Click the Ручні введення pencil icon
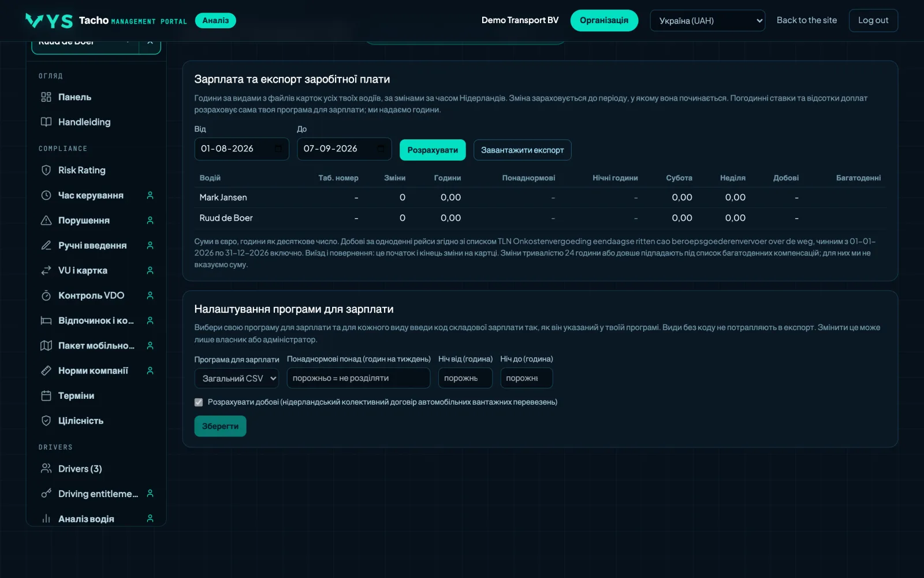 (46, 246)
